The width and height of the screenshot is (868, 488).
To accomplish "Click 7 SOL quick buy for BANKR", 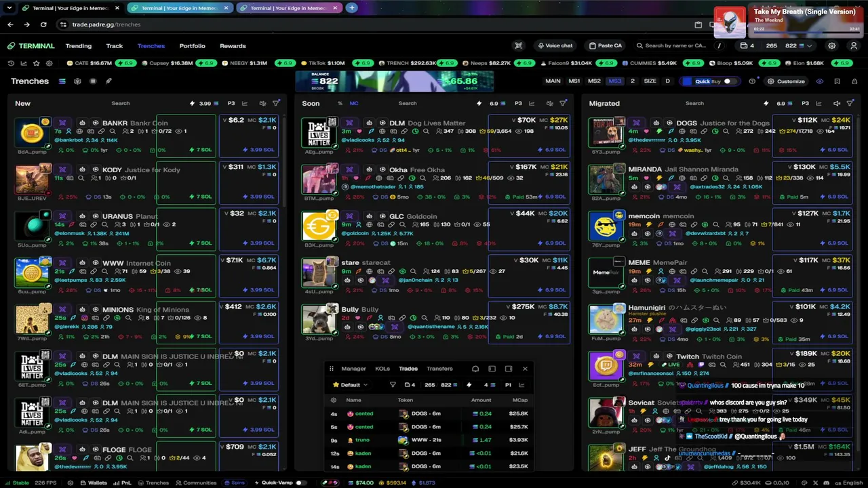I will click(x=201, y=150).
